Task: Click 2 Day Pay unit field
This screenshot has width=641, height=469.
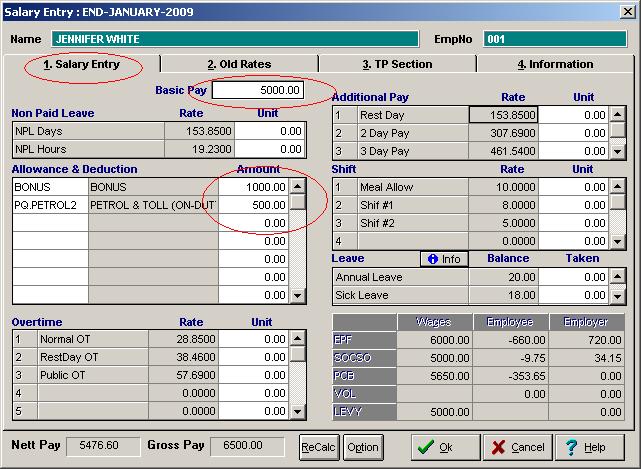Action: click(574, 133)
